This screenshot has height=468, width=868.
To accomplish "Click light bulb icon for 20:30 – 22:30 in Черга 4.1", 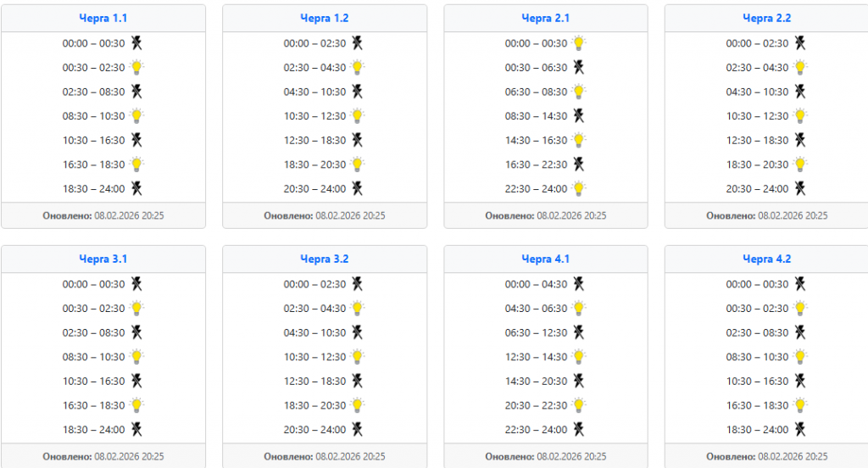I will [x=579, y=405].
